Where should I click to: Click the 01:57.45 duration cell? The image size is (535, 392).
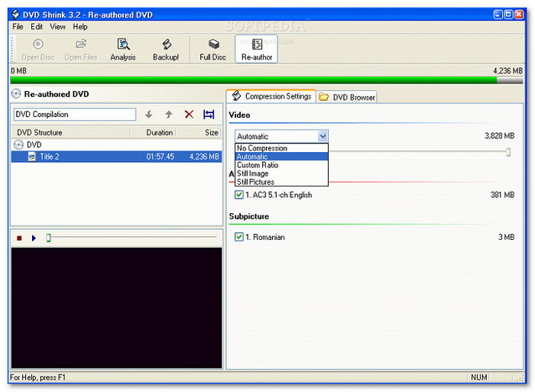click(x=160, y=157)
